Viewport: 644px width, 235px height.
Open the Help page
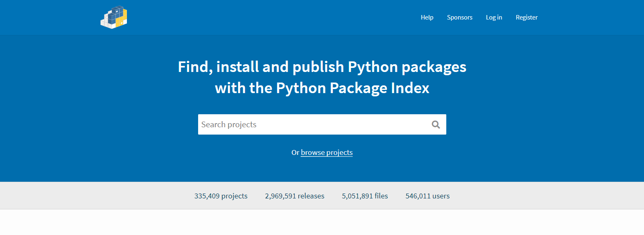point(427,17)
